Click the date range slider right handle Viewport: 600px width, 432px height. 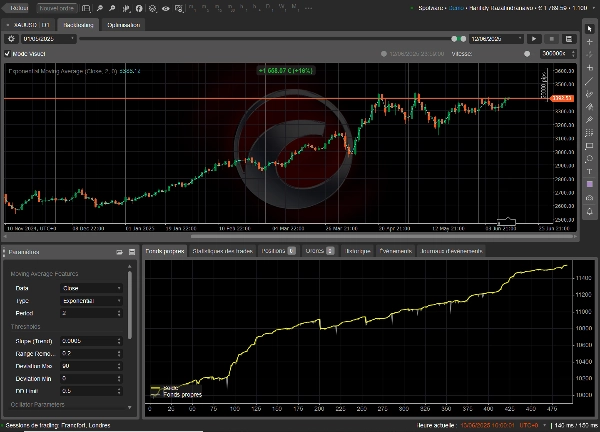coord(463,39)
